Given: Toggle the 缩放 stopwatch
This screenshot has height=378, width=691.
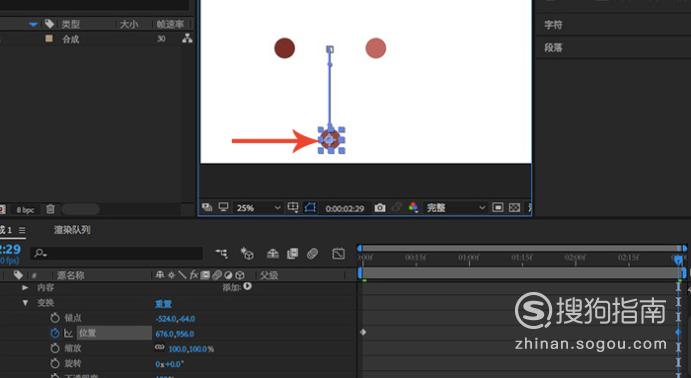Looking at the screenshot, I should [55, 348].
